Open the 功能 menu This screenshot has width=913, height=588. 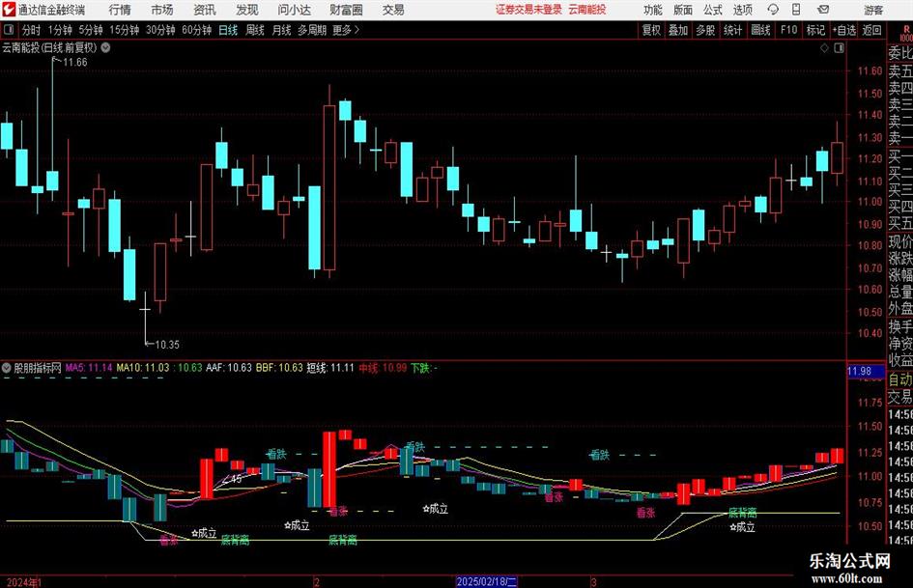(653, 10)
